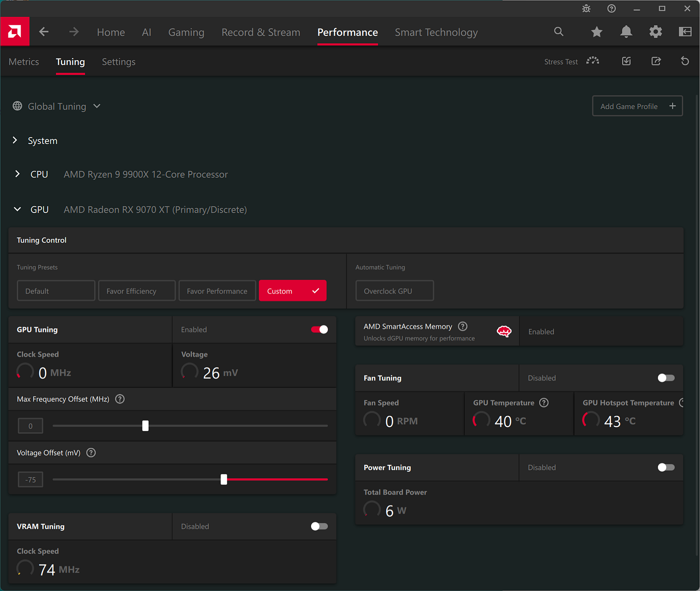Switch to the Metrics sub-tab
Image resolution: width=700 pixels, height=591 pixels.
pos(24,61)
